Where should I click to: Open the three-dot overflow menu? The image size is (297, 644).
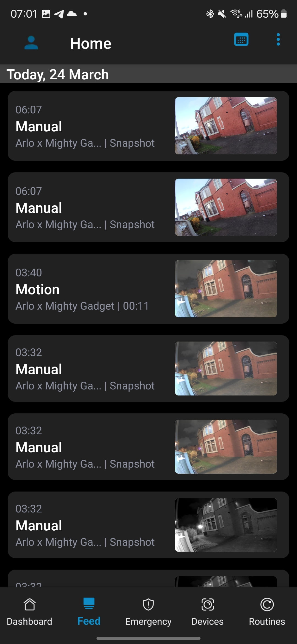[x=278, y=39]
